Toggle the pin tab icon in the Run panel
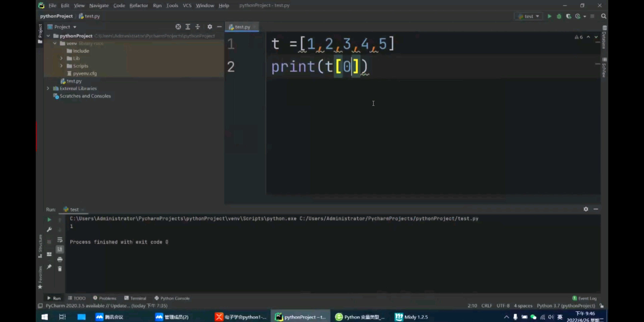Viewport: 644px width, 322px height. click(49, 266)
